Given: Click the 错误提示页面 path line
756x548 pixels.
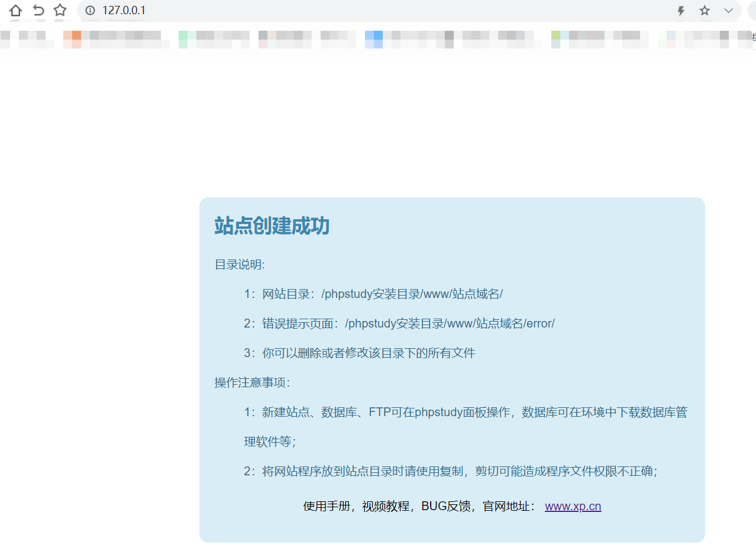Looking at the screenshot, I should pos(399,323).
